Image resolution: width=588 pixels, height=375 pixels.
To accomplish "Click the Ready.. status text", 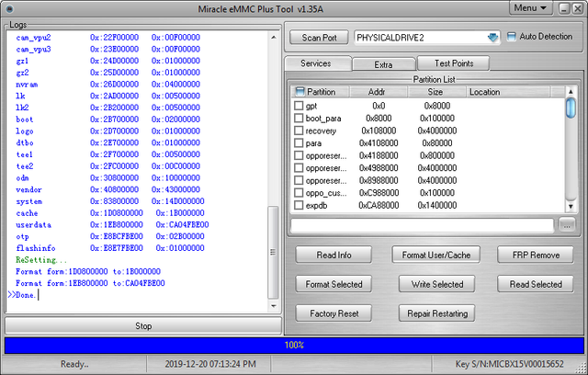I will 74,364.
